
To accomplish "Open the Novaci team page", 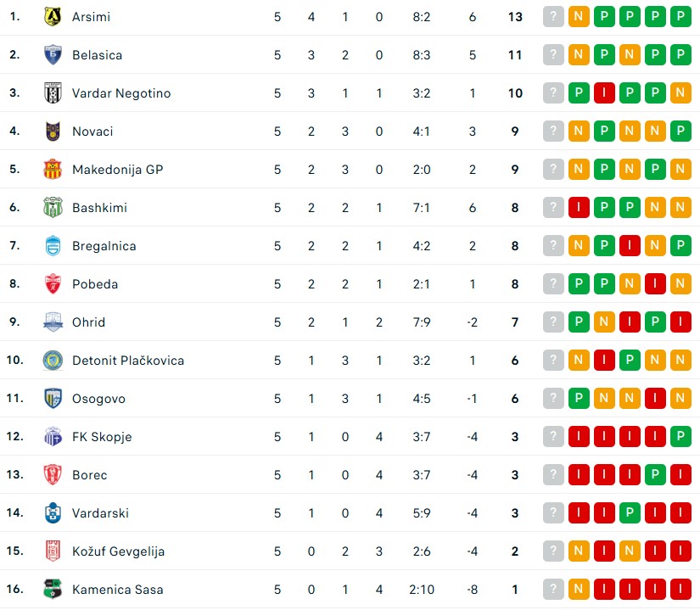I will click(92, 132).
